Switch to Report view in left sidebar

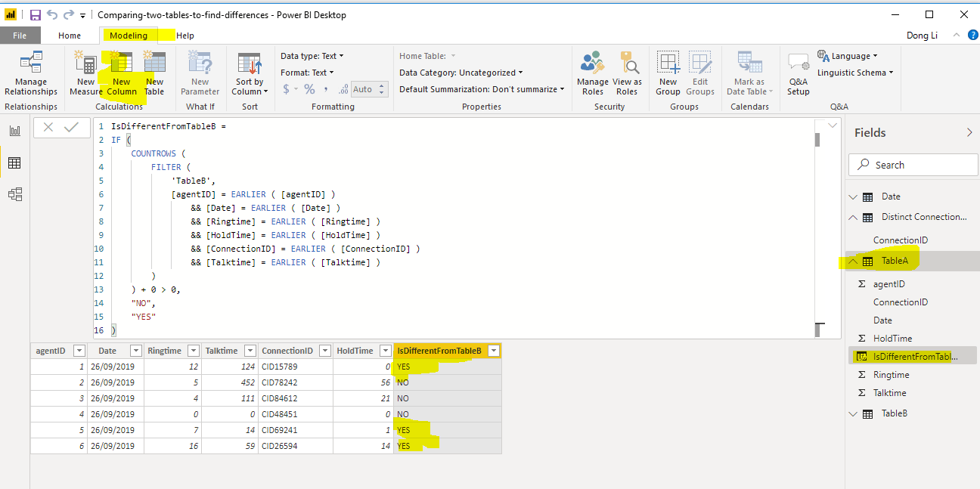coord(14,130)
